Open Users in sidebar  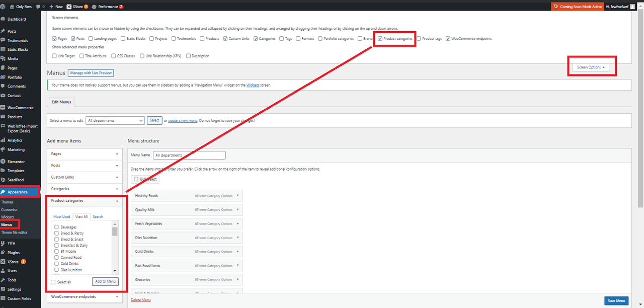[x=12, y=271]
